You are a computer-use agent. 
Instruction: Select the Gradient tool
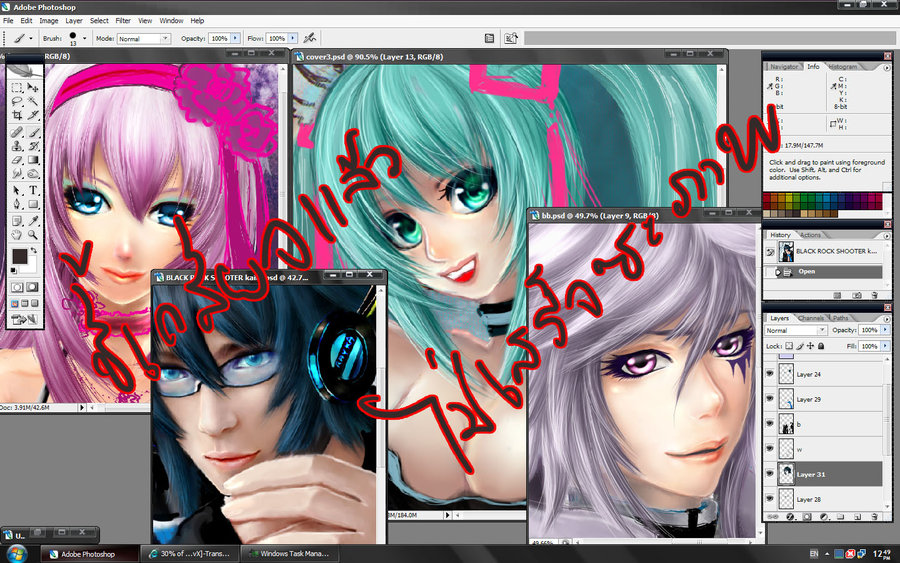[x=33, y=160]
